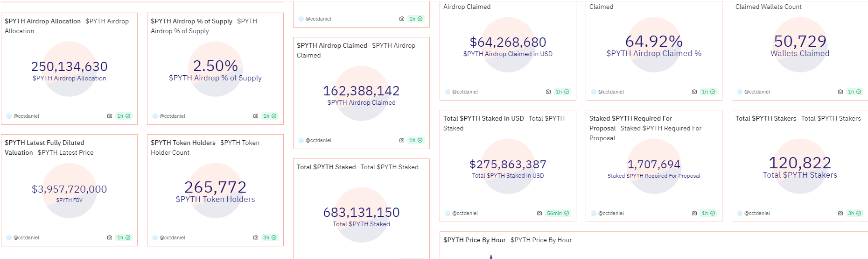Click camera icon on $PYTH Airdrop Allocation card
The image size is (868, 259).
[110, 116]
